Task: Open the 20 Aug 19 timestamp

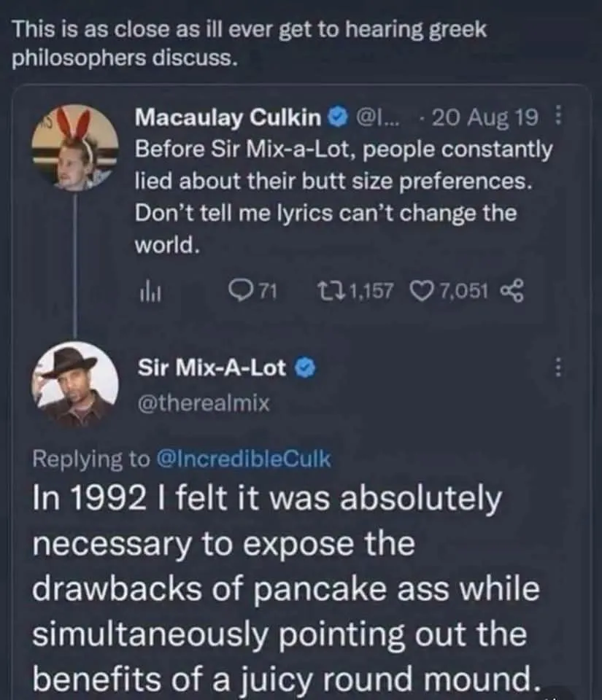Action: 485,116
